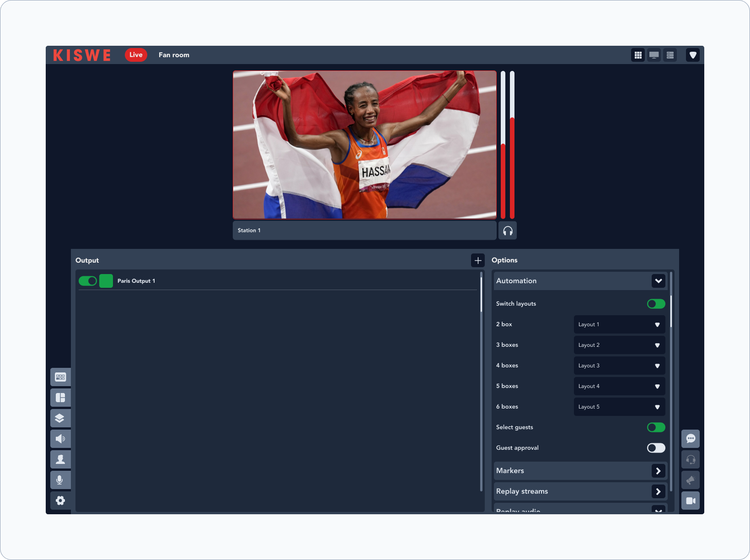750x560 pixels.
Task: Open the speaker audio panel
Action: [60, 439]
